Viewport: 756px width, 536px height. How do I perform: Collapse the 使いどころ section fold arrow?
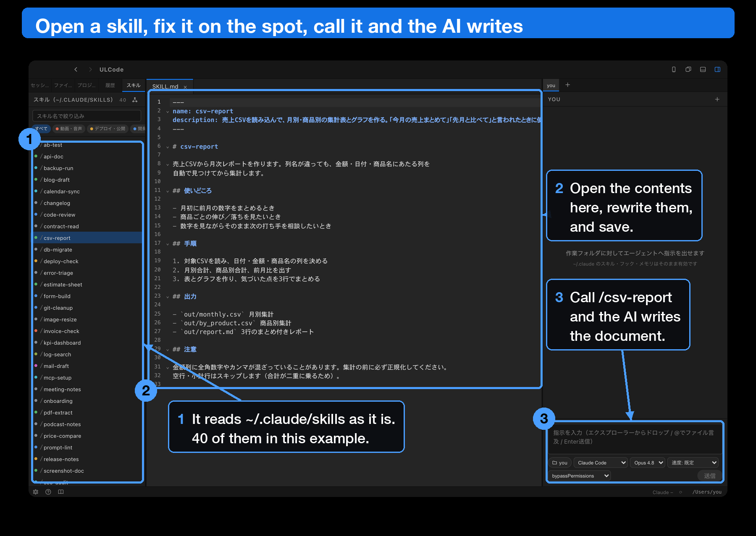pos(167,191)
